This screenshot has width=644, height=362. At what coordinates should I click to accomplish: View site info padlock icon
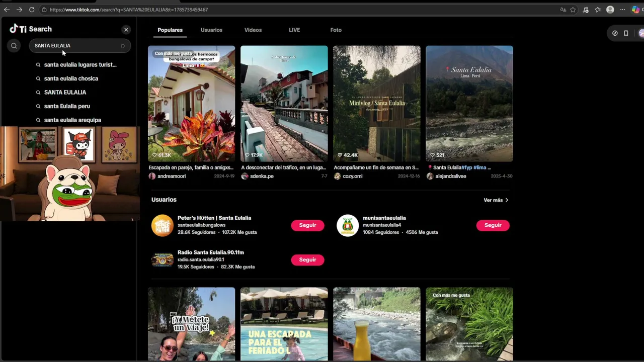pyautogui.click(x=44, y=10)
